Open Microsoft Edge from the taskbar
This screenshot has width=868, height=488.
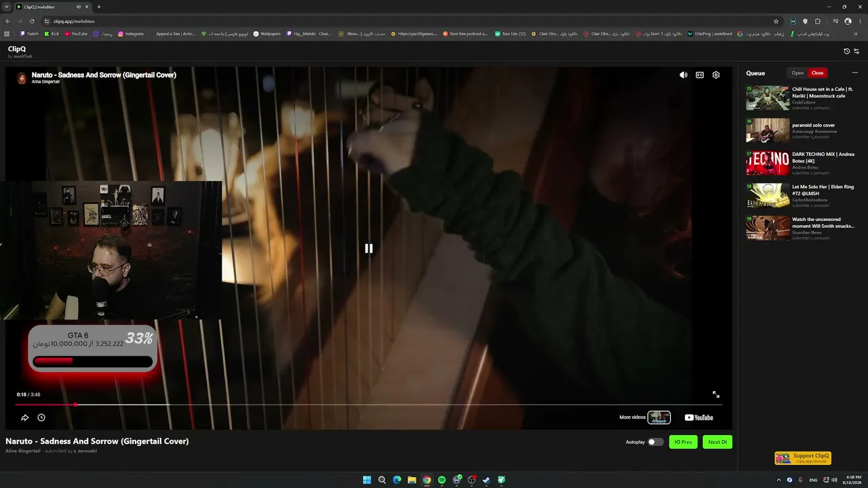click(x=397, y=480)
